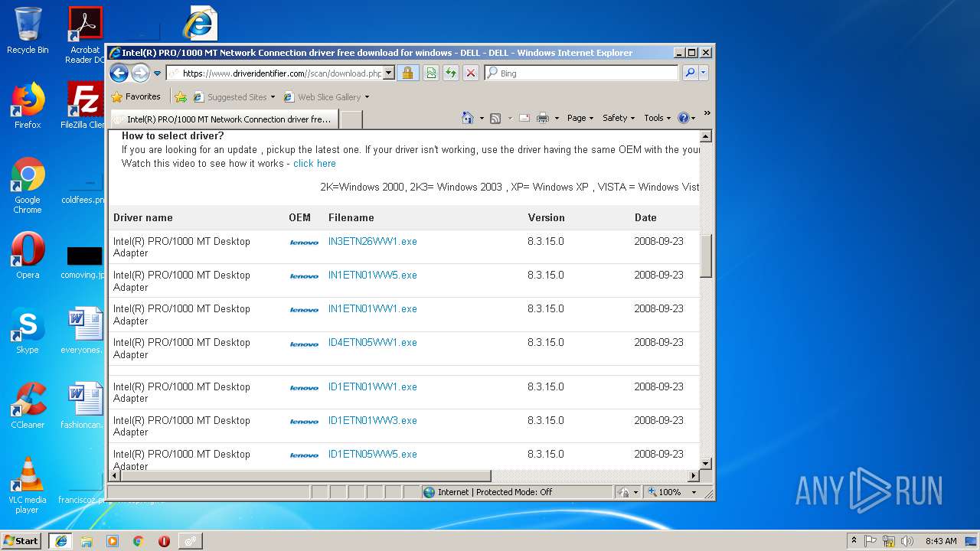Image resolution: width=980 pixels, height=551 pixels.
Task: Download ID1ETN01WW1.exe driver file
Action: click(x=373, y=386)
